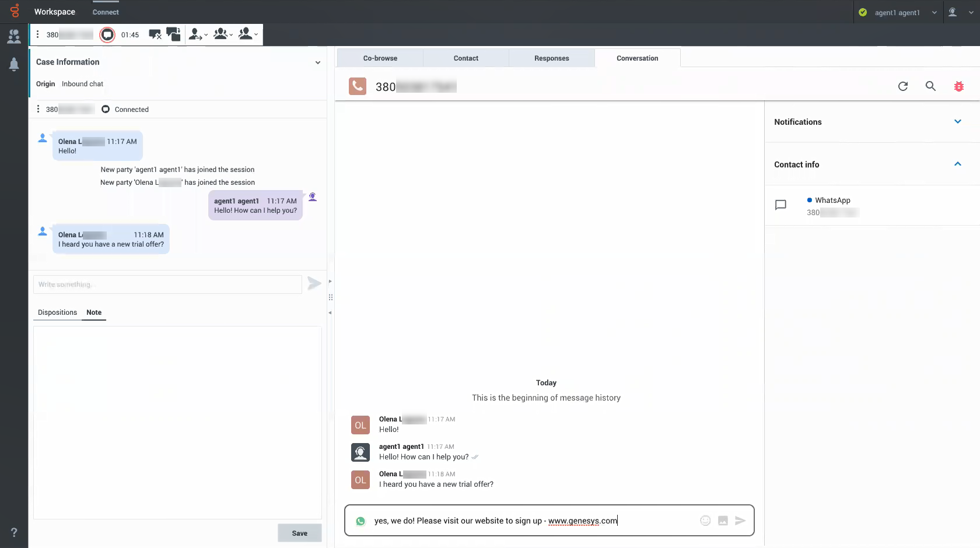Click the red bug report icon
Screen dimensions: 980x548
[x=958, y=86]
